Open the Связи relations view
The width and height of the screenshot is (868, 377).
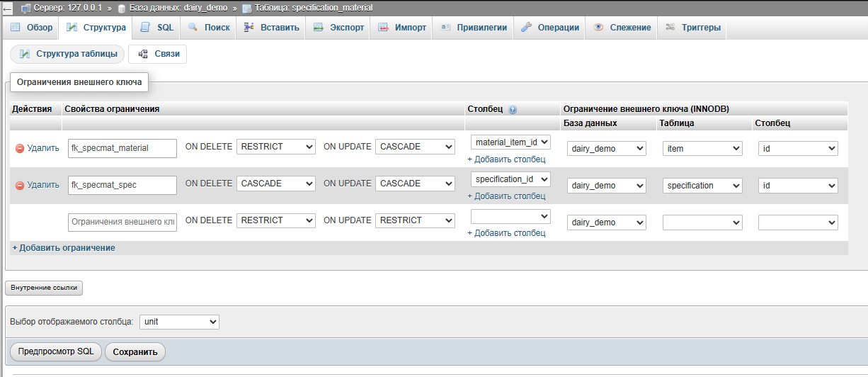(x=159, y=54)
